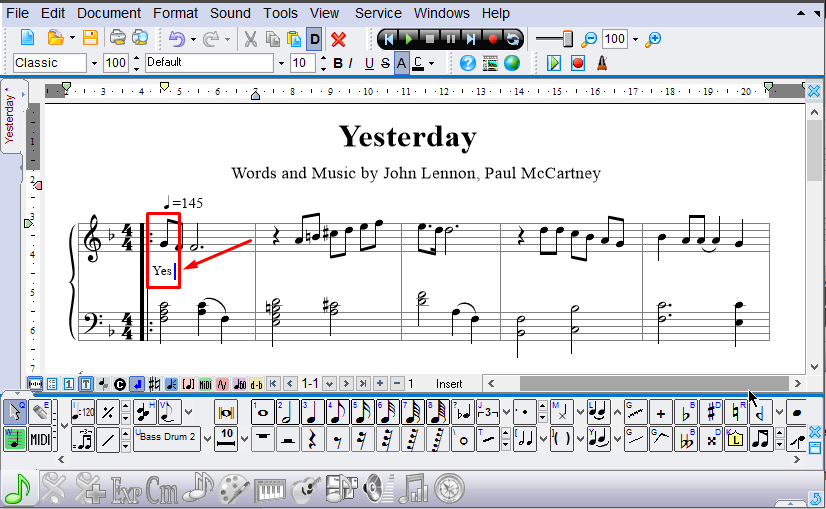The width and height of the screenshot is (826, 509).
Task: Toggle italic formatting
Action: (351, 63)
